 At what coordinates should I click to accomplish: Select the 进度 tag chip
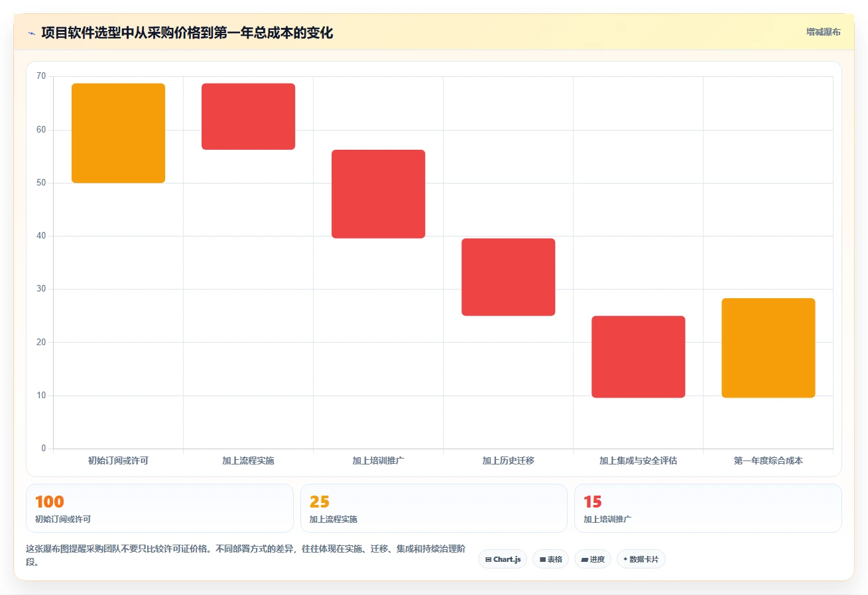[593, 559]
